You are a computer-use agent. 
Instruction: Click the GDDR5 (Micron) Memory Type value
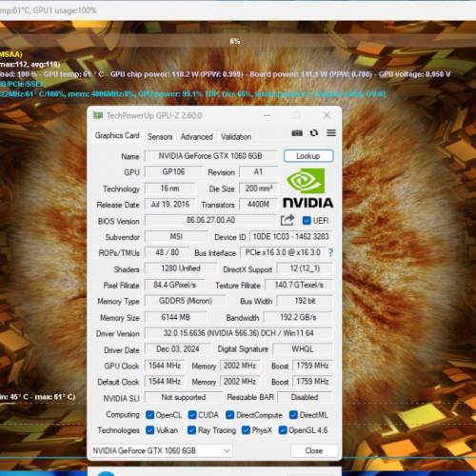coord(186,301)
